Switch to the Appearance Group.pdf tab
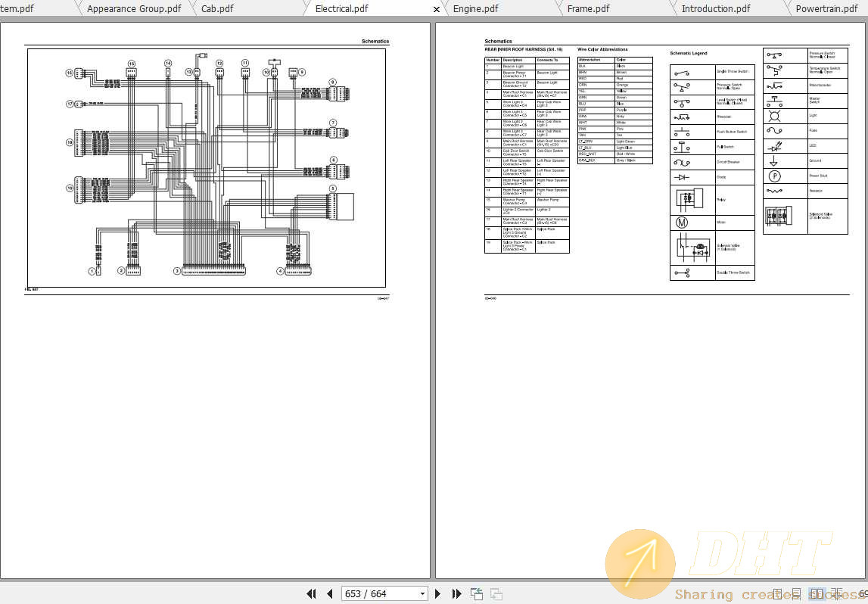This screenshot has height=604, width=868. (x=134, y=8)
